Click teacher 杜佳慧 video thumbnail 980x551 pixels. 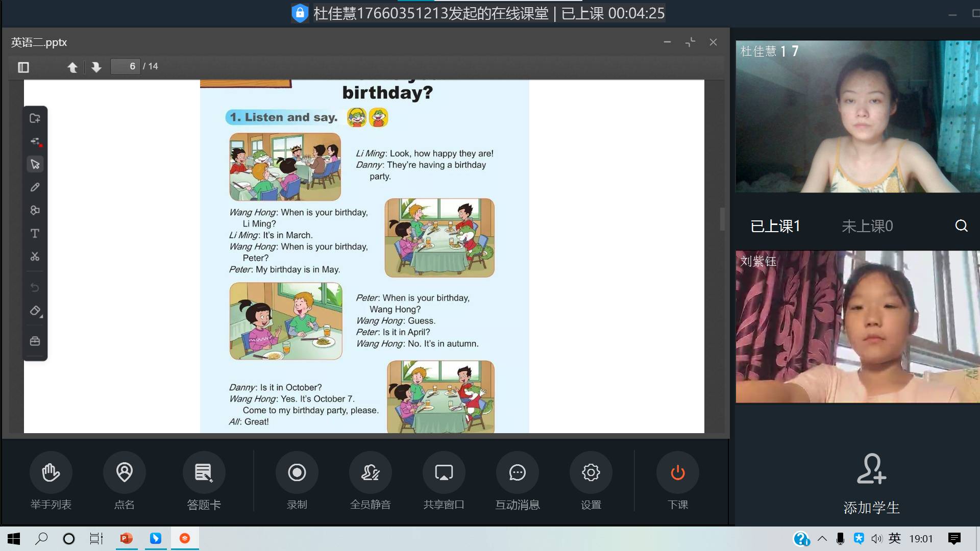pos(857,117)
